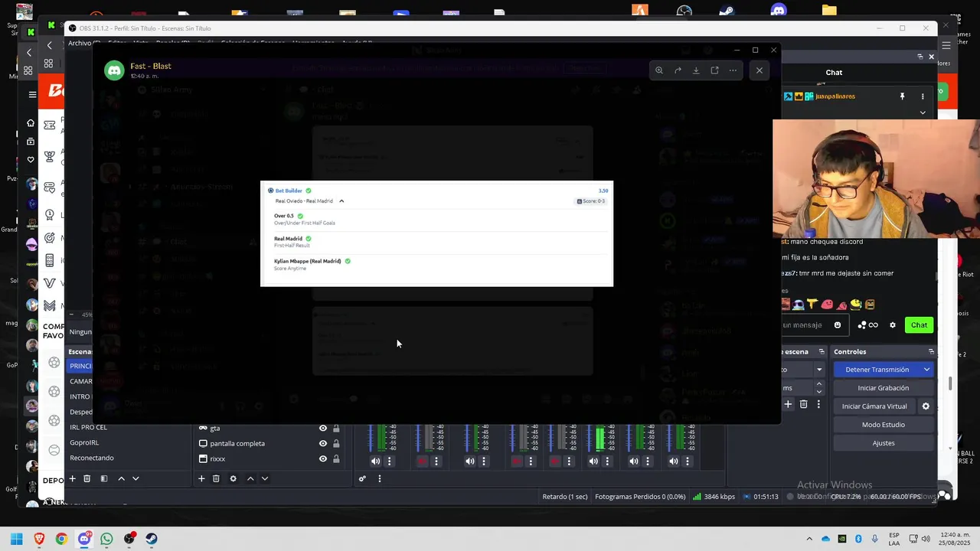Click the Chat dock tab title

tap(834, 73)
